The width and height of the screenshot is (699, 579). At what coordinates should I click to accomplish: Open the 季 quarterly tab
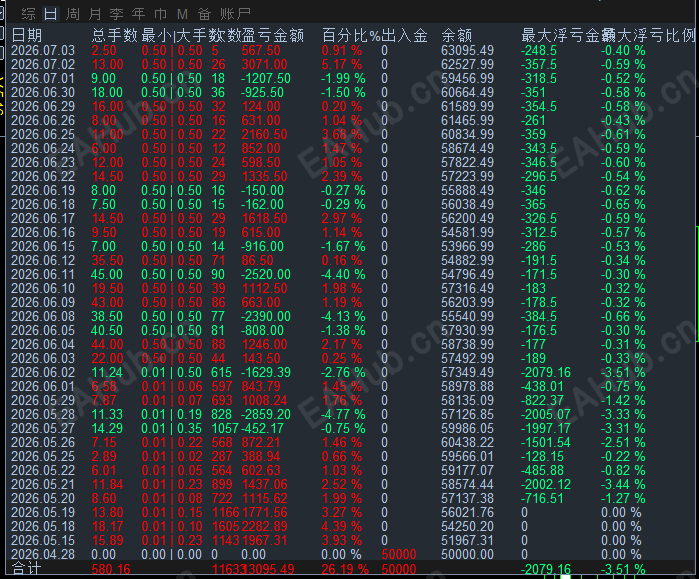tap(116, 14)
